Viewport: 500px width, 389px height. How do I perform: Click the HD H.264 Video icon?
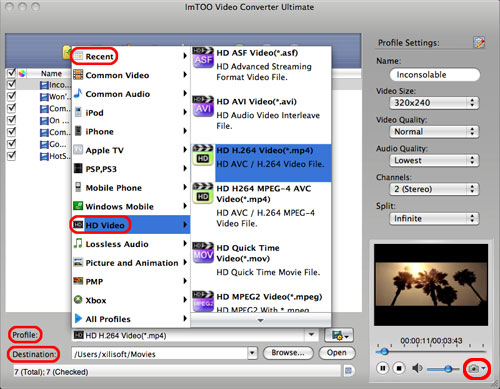pyautogui.click(x=203, y=155)
